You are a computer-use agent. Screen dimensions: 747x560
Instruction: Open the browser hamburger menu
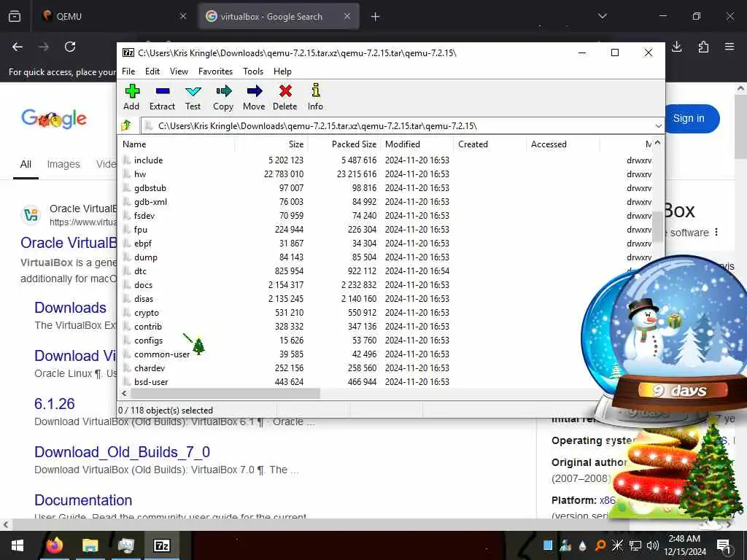pyautogui.click(x=729, y=47)
